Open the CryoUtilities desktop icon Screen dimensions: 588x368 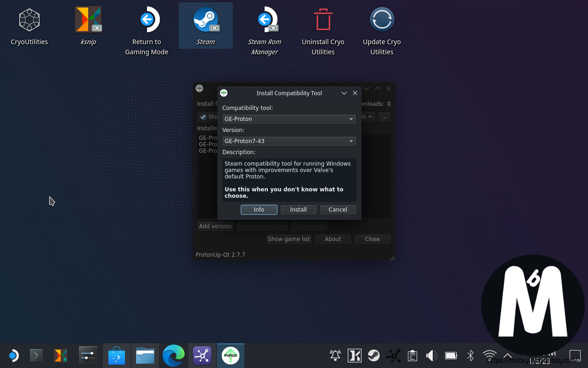point(29,27)
